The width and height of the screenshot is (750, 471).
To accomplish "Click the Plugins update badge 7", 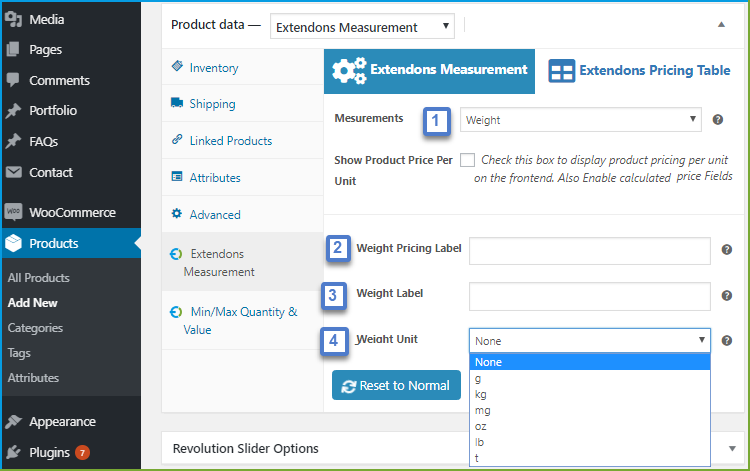I will [x=82, y=452].
